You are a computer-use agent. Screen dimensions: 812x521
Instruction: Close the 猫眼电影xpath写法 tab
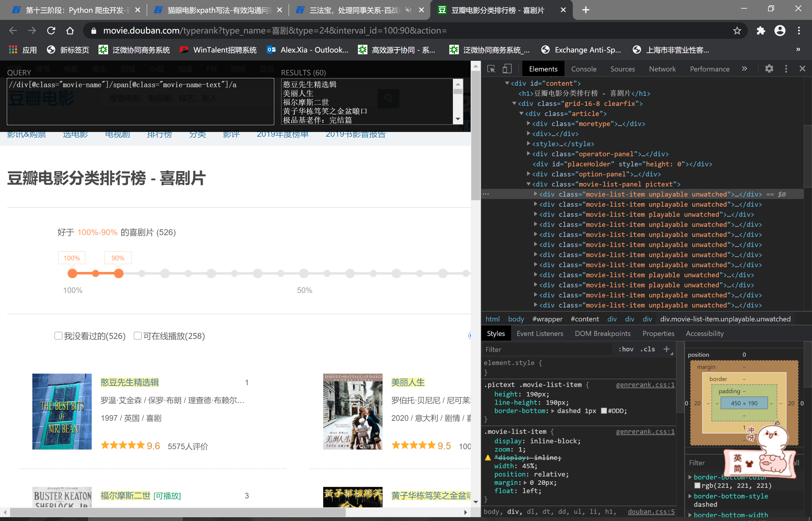click(x=279, y=10)
